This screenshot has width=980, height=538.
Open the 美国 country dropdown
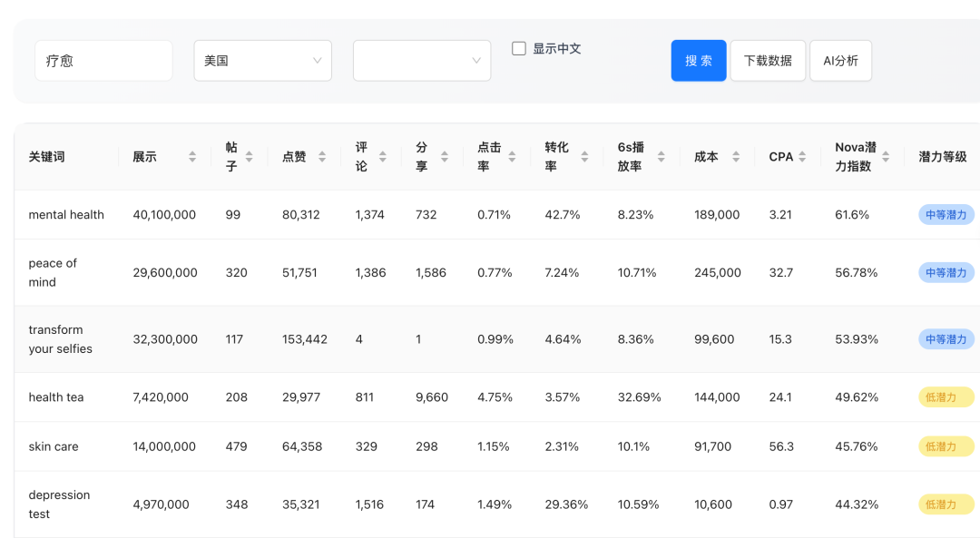262,61
